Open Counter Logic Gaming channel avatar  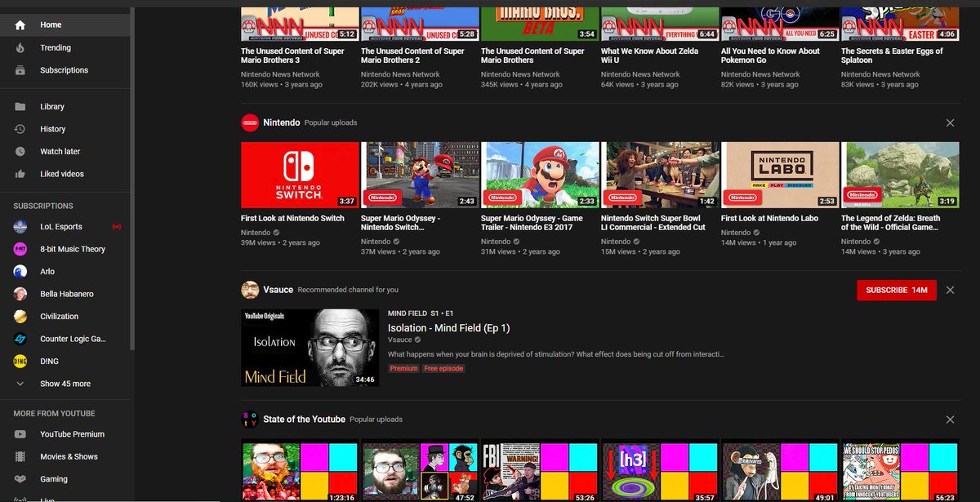pyautogui.click(x=20, y=339)
